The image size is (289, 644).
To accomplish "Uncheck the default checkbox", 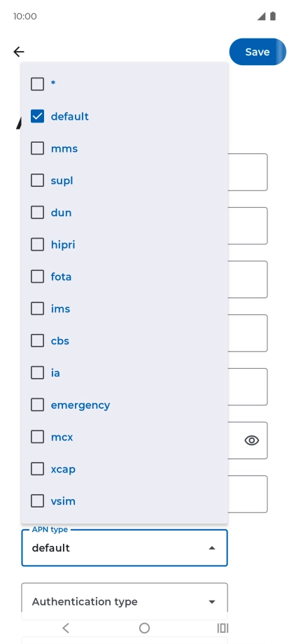I will coord(37,116).
